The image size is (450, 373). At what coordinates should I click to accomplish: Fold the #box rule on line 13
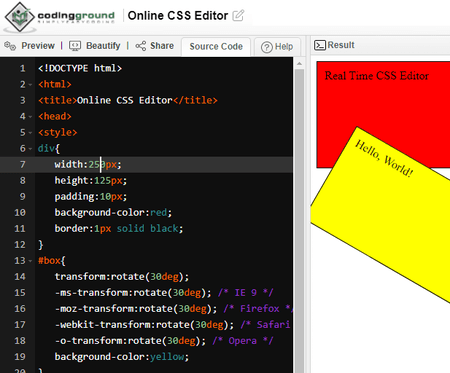click(x=30, y=261)
